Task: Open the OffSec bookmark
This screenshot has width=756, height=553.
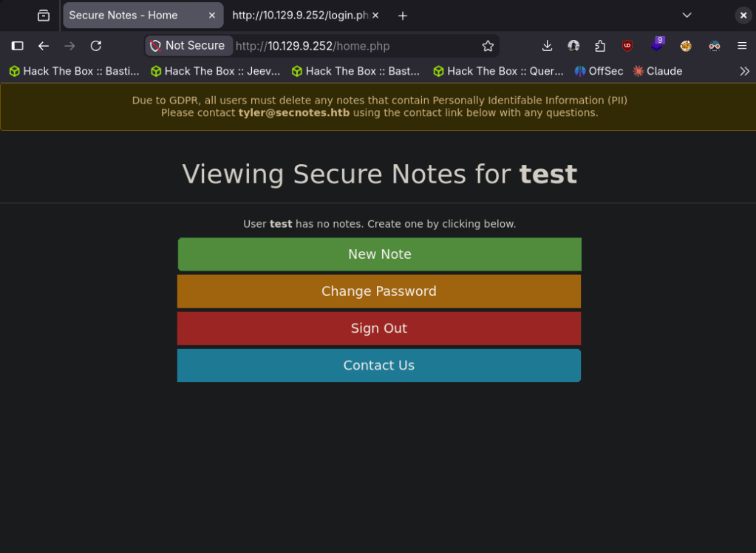Action: [599, 71]
